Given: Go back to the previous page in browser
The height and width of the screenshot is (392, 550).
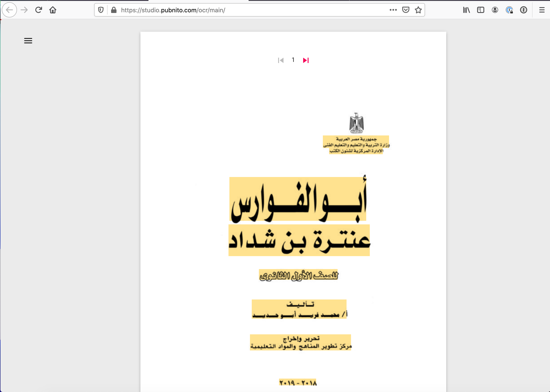Looking at the screenshot, I should (x=9, y=10).
